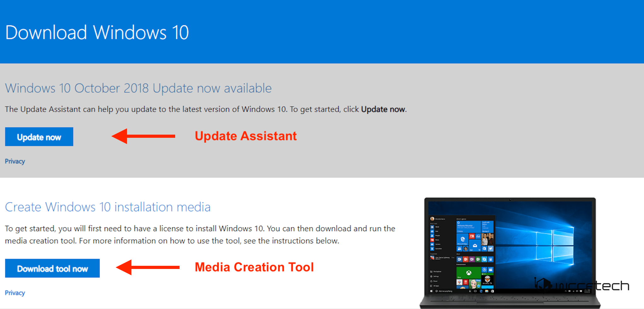
Task: Click the Download tool now button
Action: (52, 268)
